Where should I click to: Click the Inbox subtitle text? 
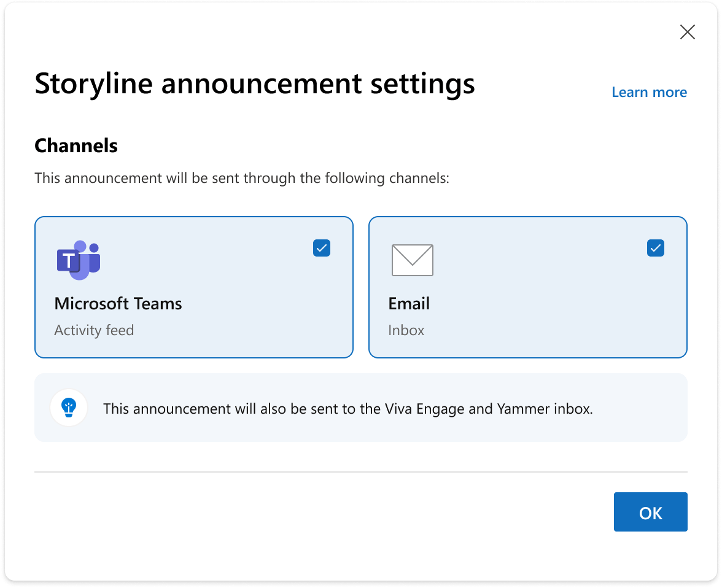406,330
